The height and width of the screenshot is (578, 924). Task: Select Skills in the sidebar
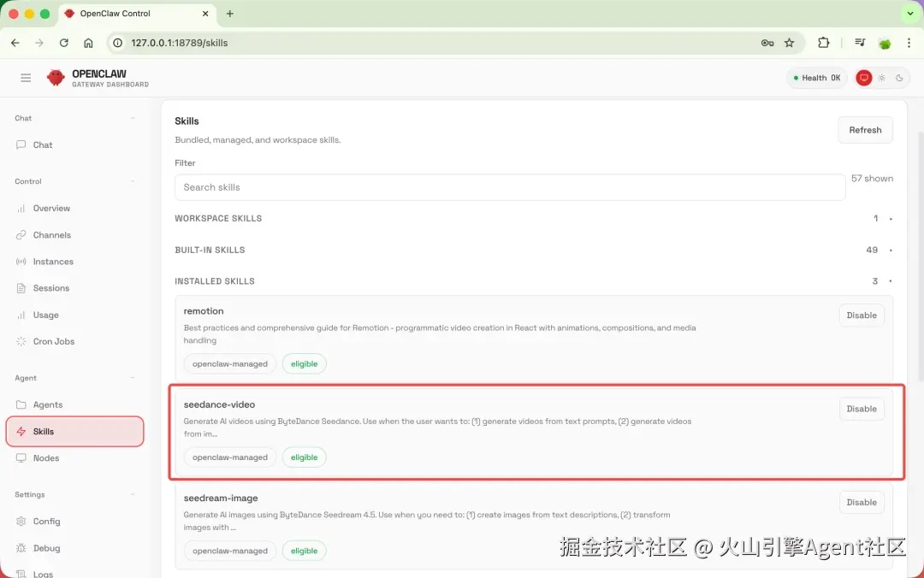[74, 431]
